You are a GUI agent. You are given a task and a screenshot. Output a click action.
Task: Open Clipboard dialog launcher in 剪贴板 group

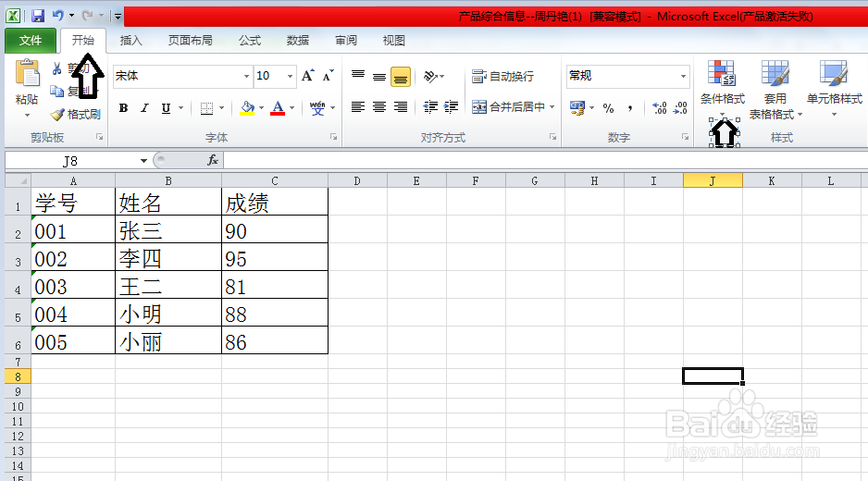click(99, 137)
